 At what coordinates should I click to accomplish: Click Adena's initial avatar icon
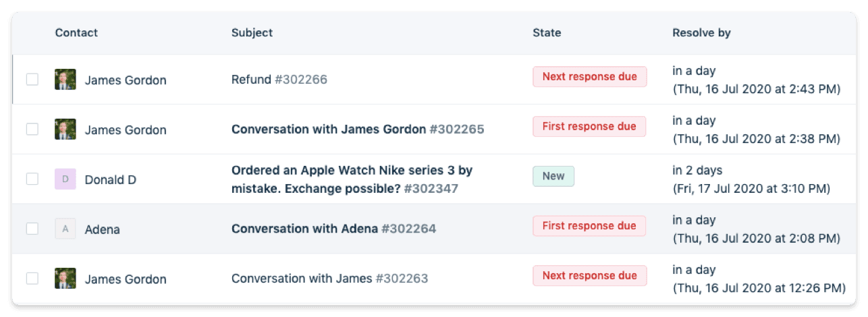(x=65, y=229)
